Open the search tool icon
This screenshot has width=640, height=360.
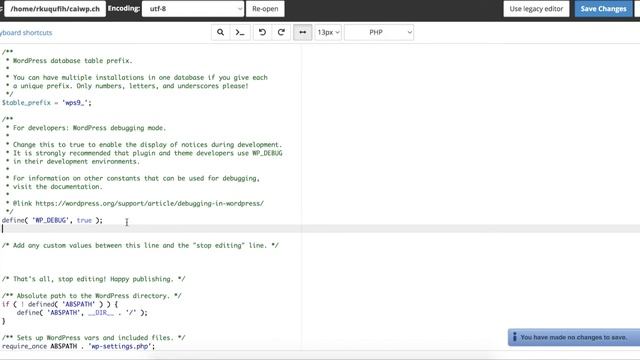220,32
